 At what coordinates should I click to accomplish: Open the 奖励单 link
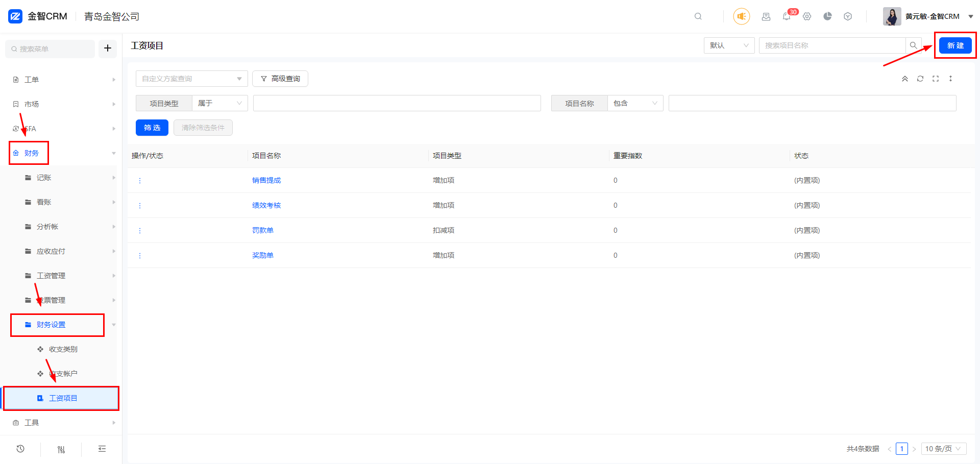pyautogui.click(x=263, y=255)
